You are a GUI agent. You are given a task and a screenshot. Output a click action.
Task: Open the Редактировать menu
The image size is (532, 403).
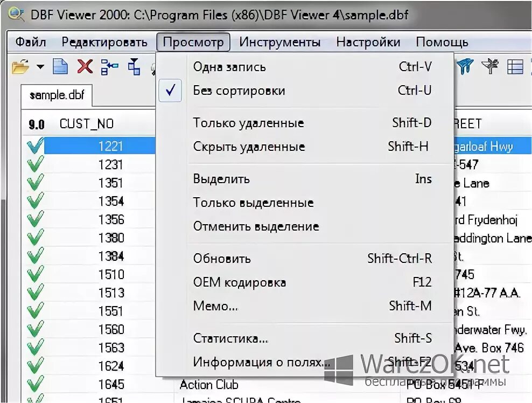tap(104, 42)
